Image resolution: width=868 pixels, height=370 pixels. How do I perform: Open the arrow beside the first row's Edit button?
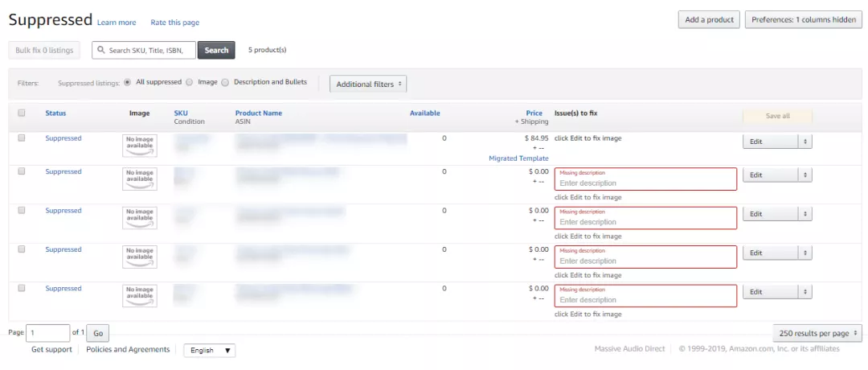tap(805, 142)
